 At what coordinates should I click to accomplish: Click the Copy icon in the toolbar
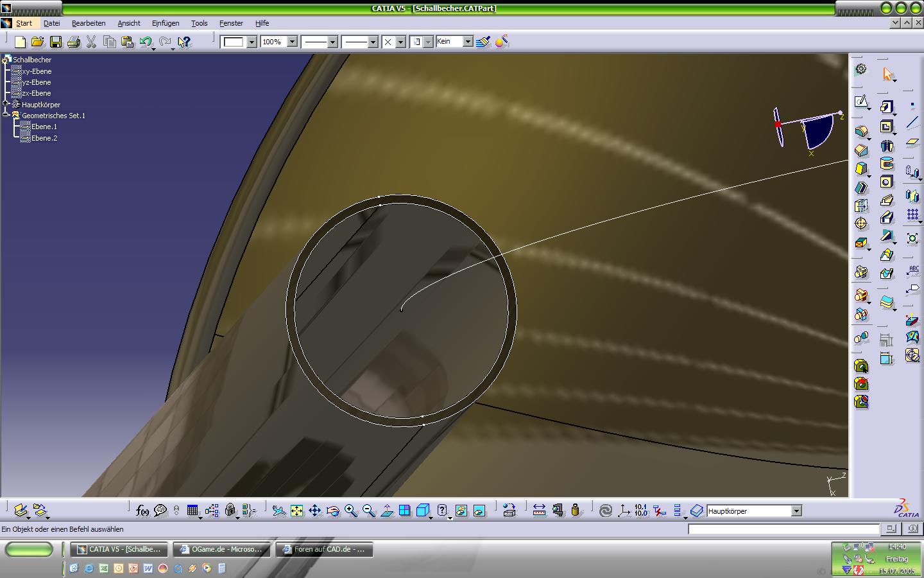click(110, 42)
